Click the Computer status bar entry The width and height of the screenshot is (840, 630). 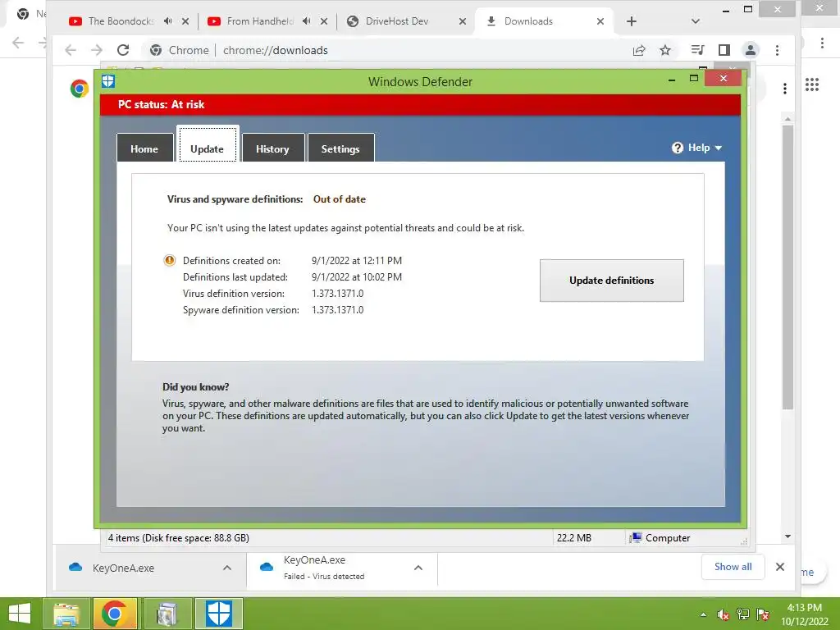pos(660,538)
